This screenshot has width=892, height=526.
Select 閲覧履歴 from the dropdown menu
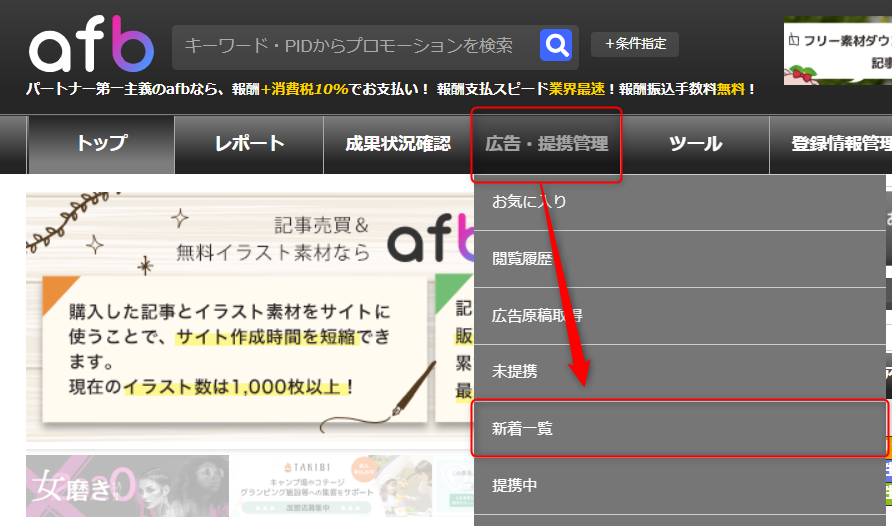point(680,259)
